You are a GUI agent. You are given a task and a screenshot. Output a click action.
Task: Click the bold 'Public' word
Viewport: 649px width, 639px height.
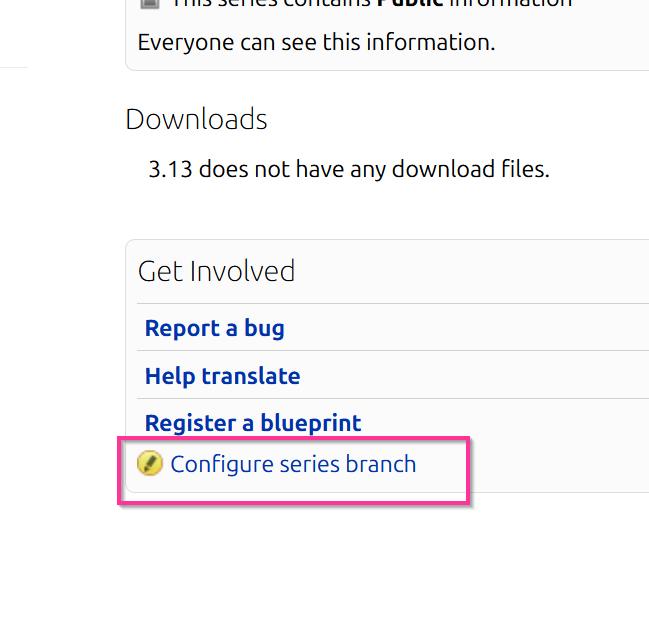pos(410,3)
